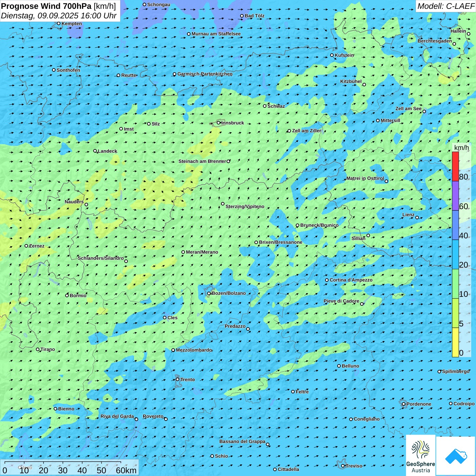Click the Nauders marker circle
The image size is (476, 476).
[x=86, y=205]
